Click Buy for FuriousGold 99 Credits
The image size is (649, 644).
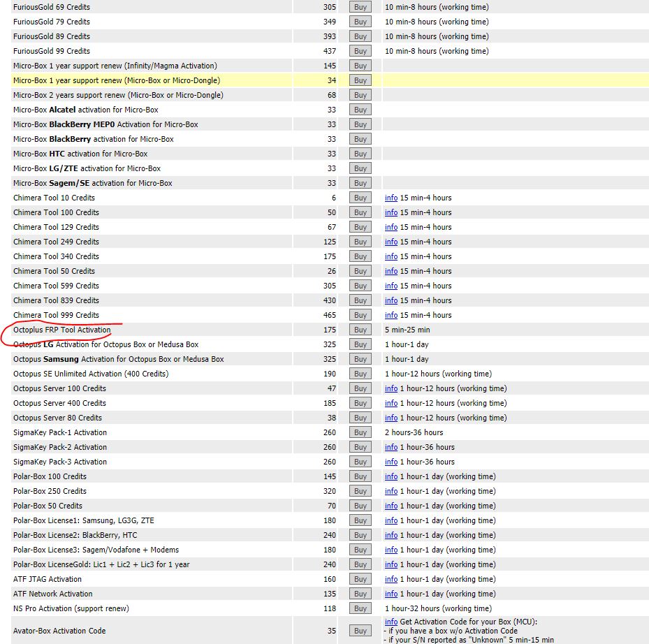[x=360, y=51]
